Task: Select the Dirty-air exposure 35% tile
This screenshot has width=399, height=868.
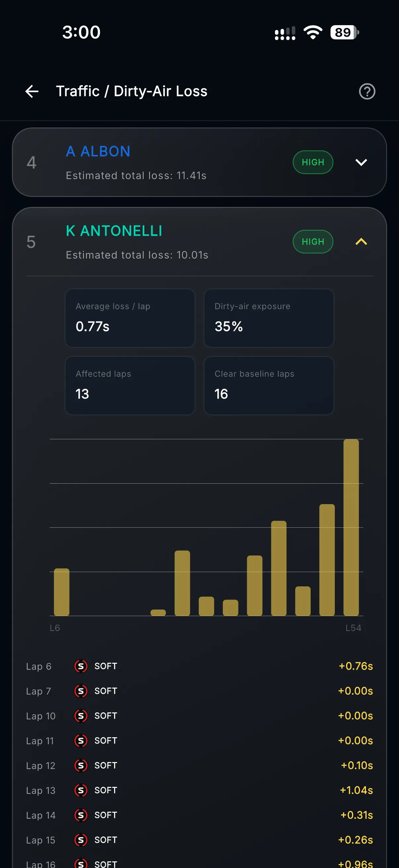Action: pos(269,318)
